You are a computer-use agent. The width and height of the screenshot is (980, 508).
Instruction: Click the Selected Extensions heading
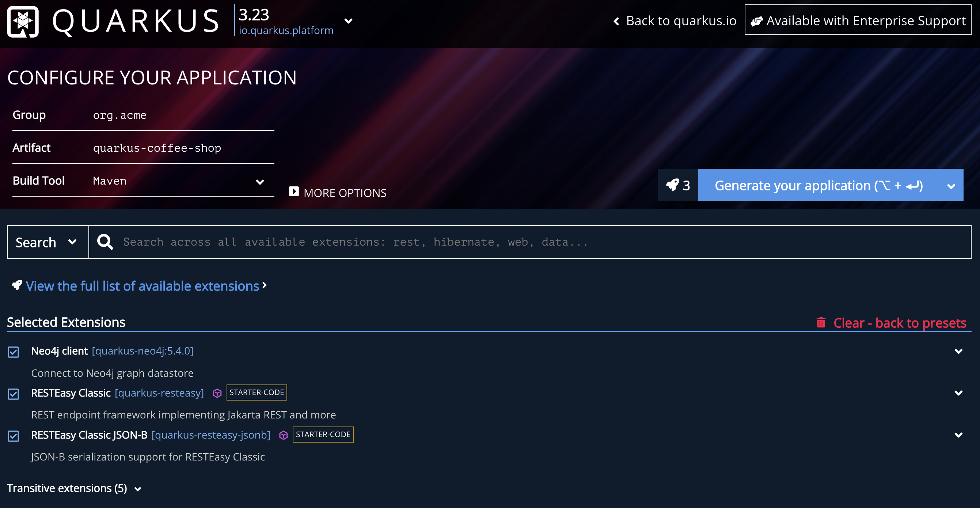point(66,322)
